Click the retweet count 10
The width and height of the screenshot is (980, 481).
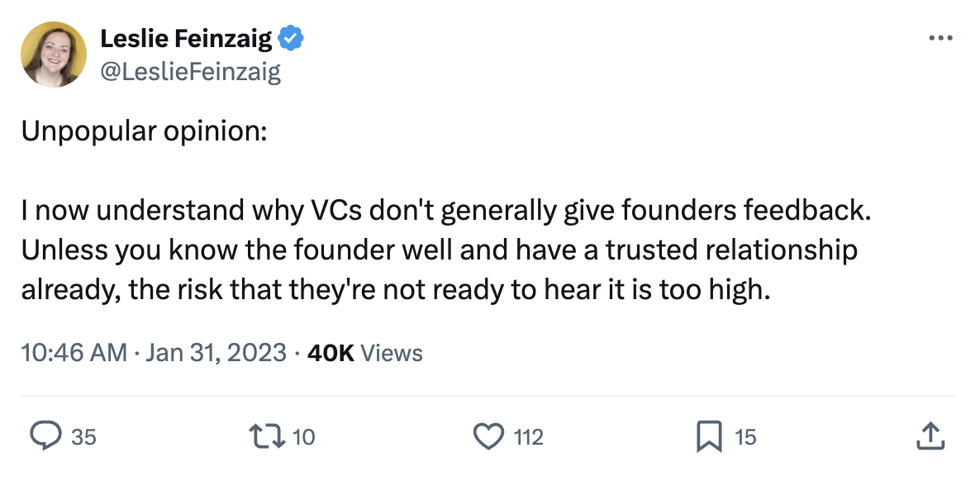[x=304, y=436]
